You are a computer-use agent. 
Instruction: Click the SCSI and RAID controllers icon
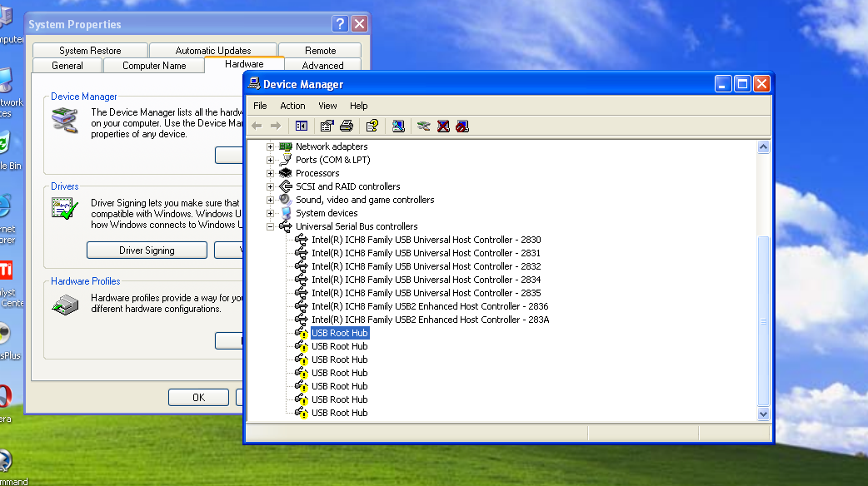tap(286, 186)
